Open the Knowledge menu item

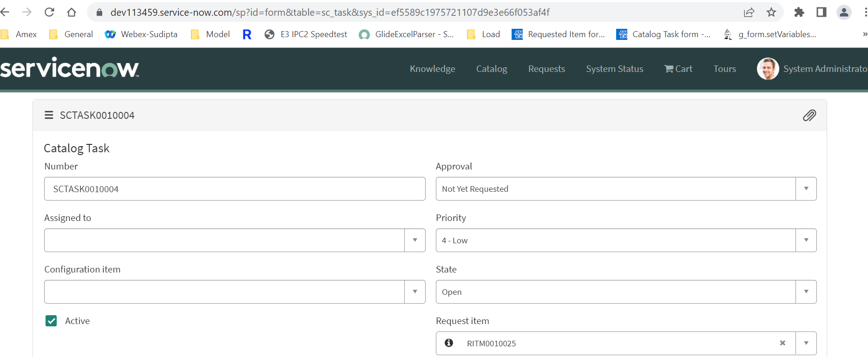(432, 69)
